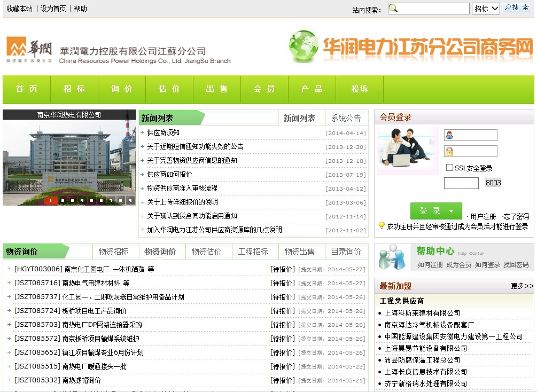Switch to the 新闻列表 tab

tap(300, 118)
